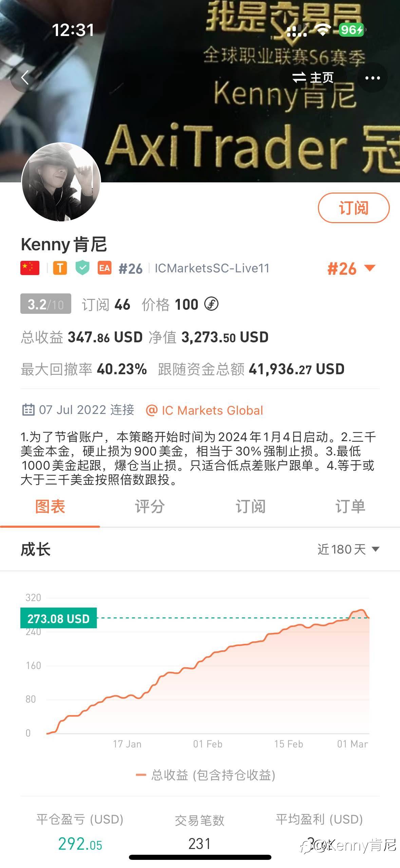Tap the orange T trader badge
This screenshot has width=400, height=868.
tap(60, 268)
